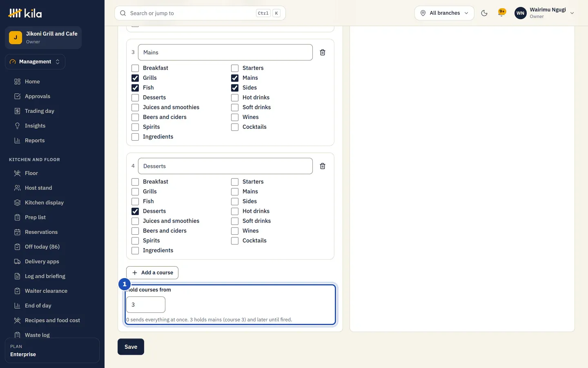Image resolution: width=588 pixels, height=368 pixels.
Task: Open notifications badge icon in header
Action: coord(502,12)
